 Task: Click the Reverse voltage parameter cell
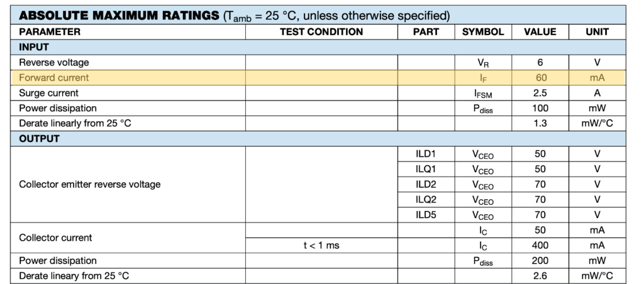click(x=54, y=62)
